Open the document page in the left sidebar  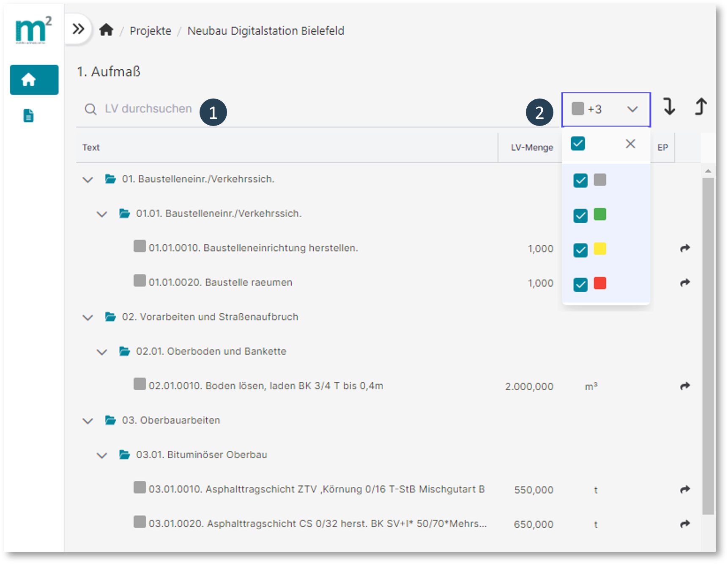point(28,115)
